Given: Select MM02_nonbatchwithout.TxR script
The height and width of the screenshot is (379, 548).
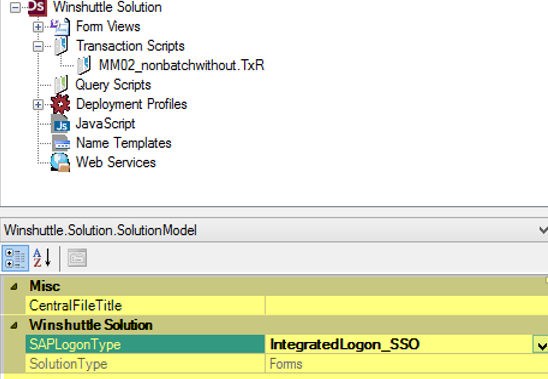Looking at the screenshot, I should (x=181, y=65).
